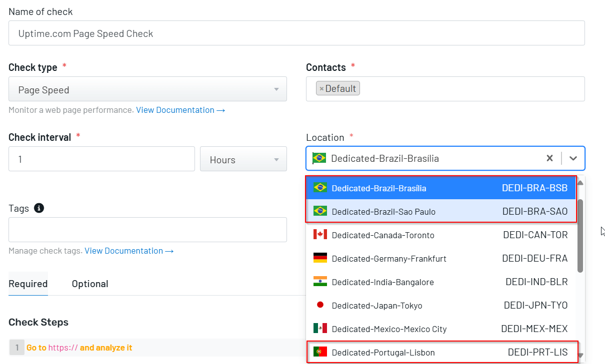Click the Tags input field
Screen dimensions: 605x364
[147, 230]
